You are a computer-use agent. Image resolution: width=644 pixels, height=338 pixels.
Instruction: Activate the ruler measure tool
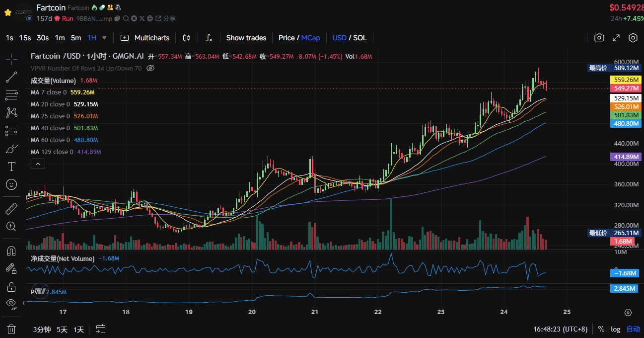tap(11, 208)
